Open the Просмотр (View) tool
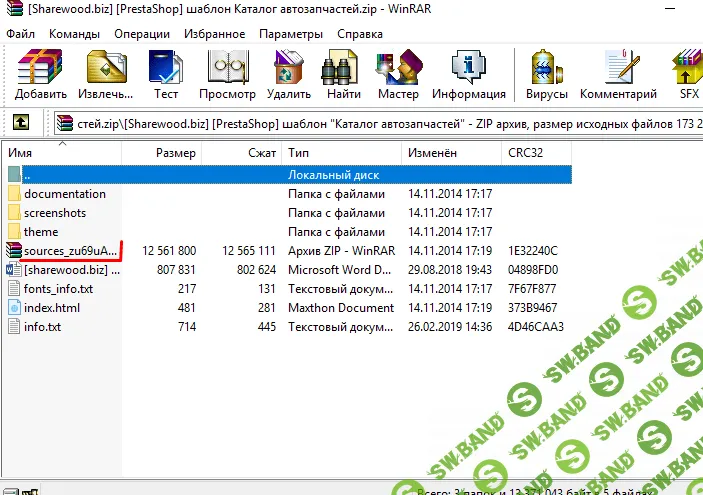 (x=228, y=67)
